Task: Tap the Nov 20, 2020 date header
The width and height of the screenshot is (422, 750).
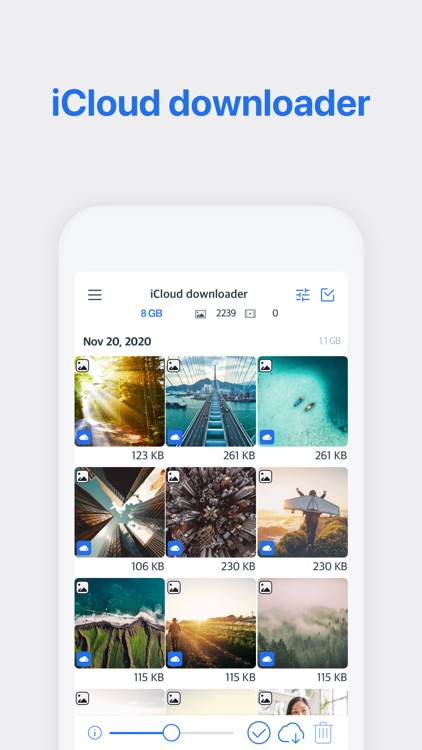Action: point(117,342)
